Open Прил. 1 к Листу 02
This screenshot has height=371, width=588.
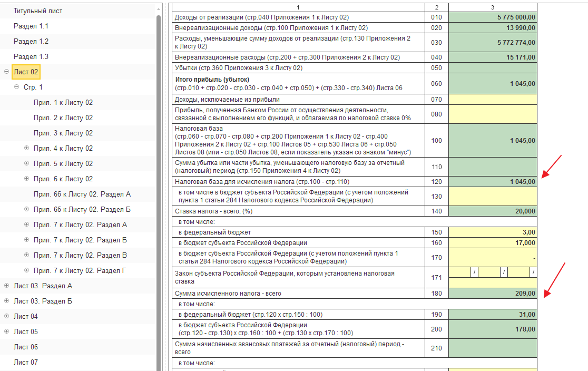coord(63,102)
